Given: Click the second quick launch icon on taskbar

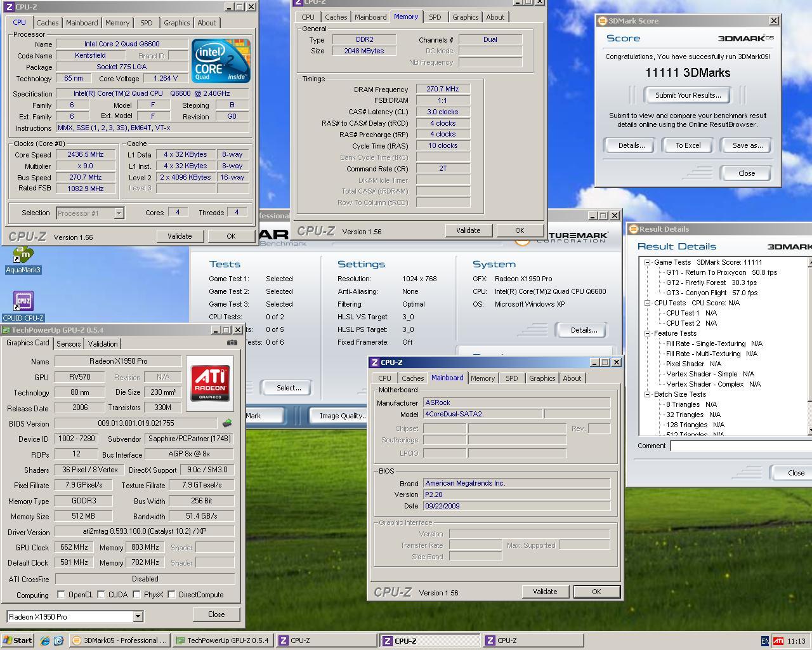Looking at the screenshot, I should pyautogui.click(x=58, y=641).
